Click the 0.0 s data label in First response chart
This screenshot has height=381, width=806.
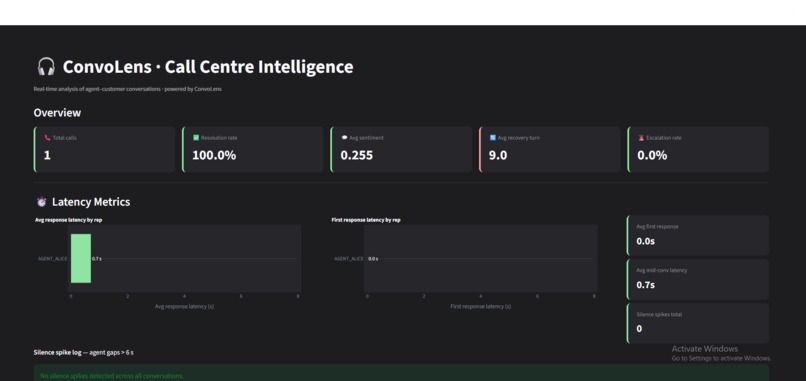373,259
